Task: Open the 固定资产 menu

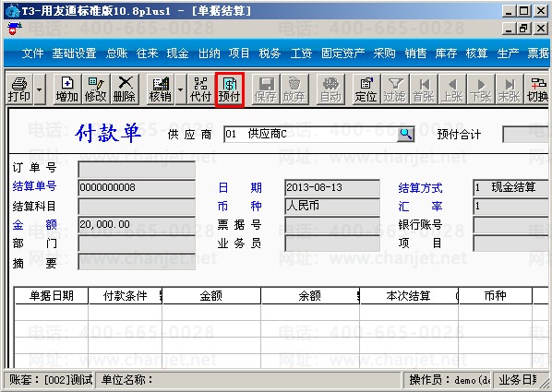Action: (342, 53)
